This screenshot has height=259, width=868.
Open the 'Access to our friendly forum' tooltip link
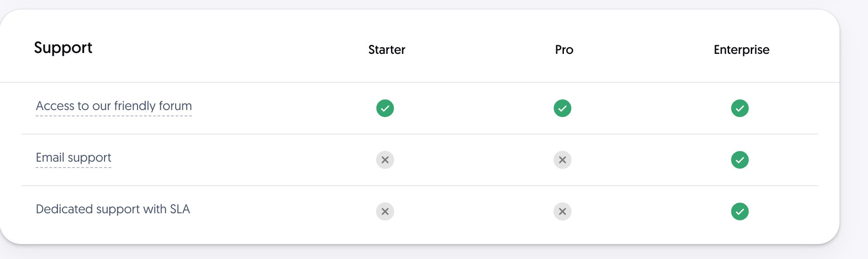114,106
